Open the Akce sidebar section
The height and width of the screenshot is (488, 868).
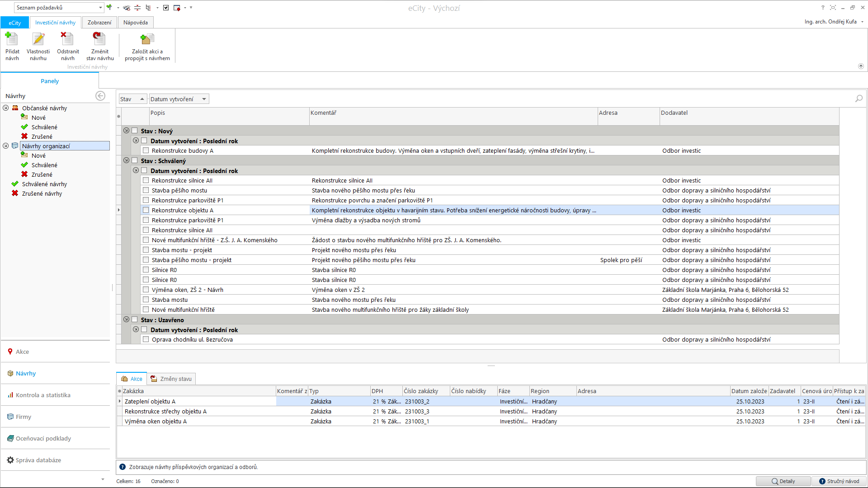55,352
